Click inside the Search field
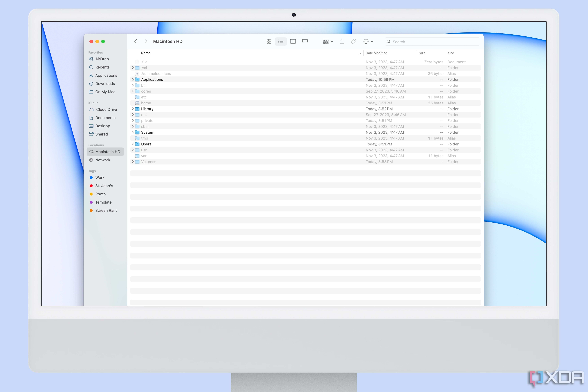The height and width of the screenshot is (392, 588). pos(432,41)
